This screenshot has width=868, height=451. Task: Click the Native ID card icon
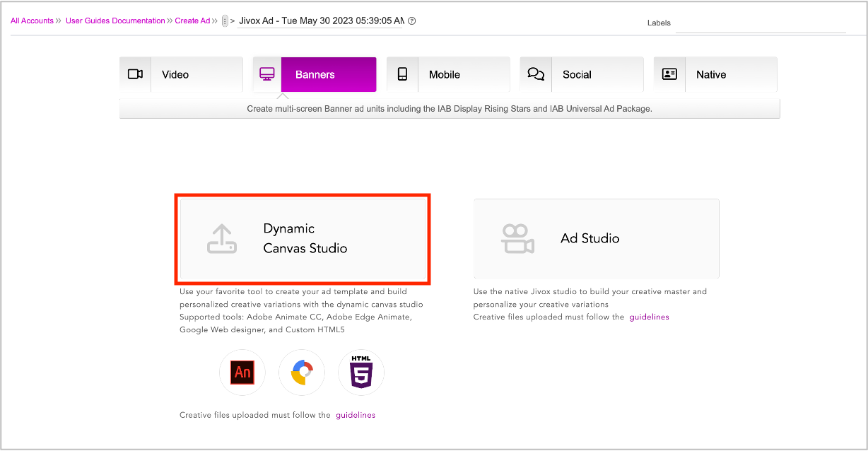click(x=669, y=74)
